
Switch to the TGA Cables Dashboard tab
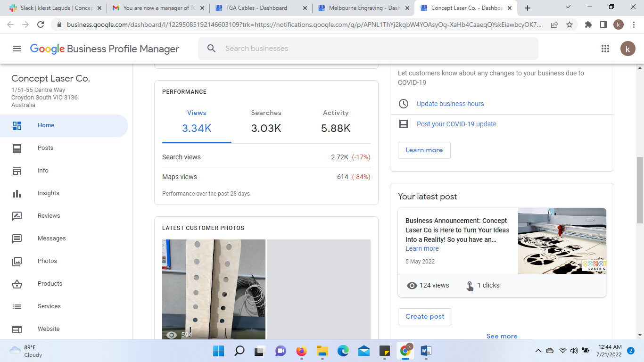coord(260,8)
